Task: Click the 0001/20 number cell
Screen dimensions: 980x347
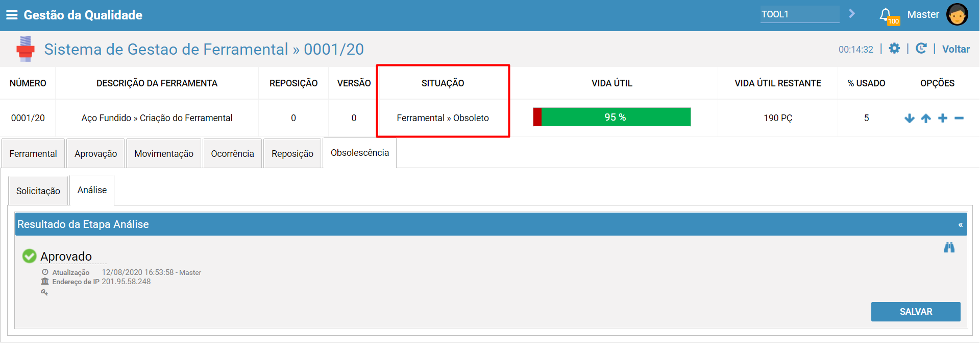Action: 28,118
